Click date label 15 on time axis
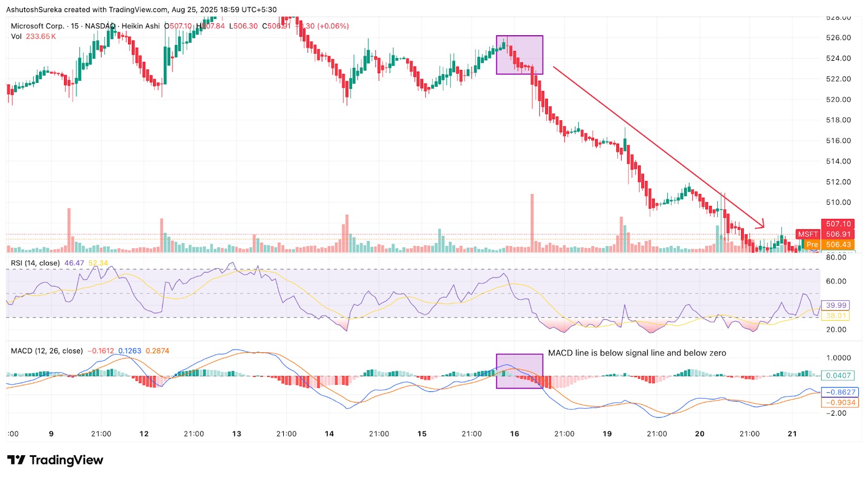The width and height of the screenshot is (868, 478). tap(422, 434)
